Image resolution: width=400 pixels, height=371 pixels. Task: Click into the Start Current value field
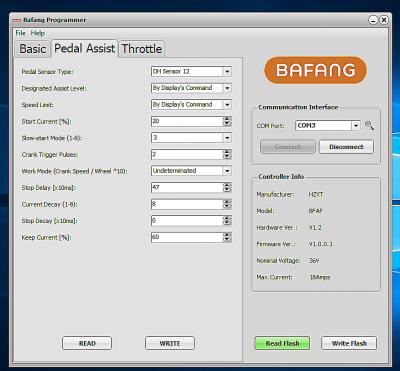coord(187,121)
